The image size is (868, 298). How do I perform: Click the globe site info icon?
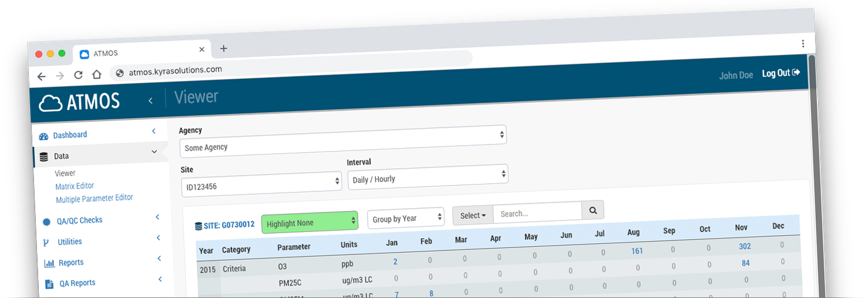[x=120, y=73]
